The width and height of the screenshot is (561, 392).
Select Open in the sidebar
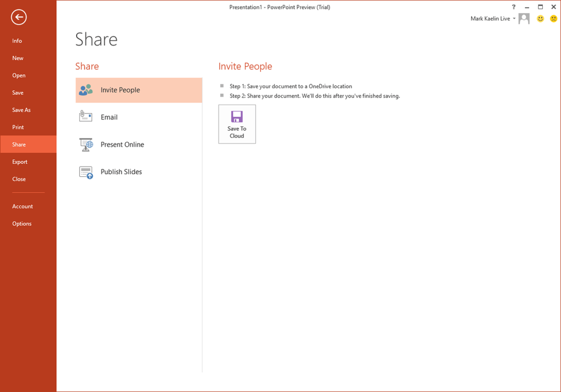point(28,76)
